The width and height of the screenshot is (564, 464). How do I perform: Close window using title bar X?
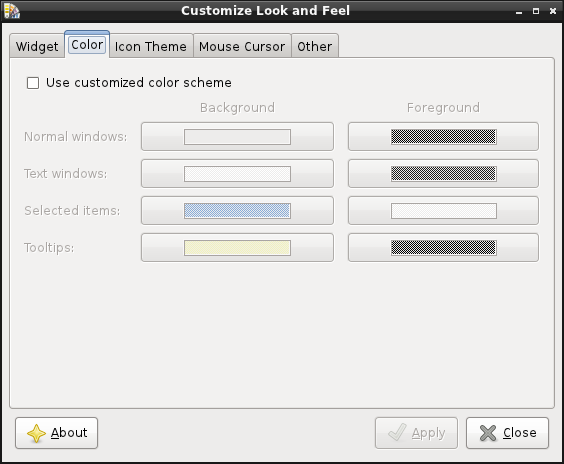(x=553, y=11)
